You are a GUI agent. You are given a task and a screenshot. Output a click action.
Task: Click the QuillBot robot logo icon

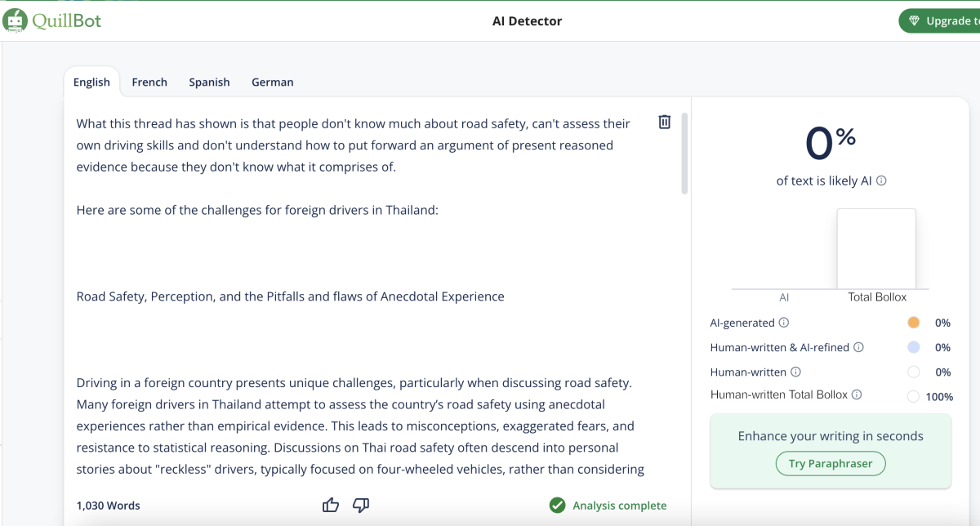(15, 20)
